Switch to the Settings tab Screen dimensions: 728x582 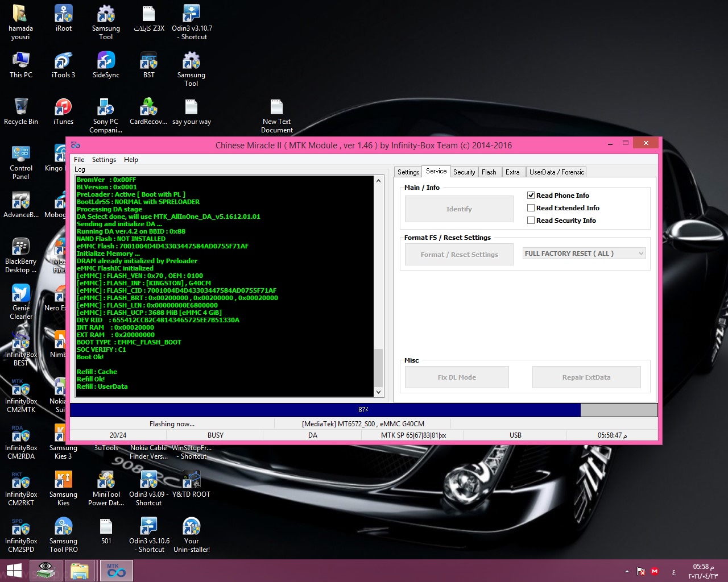408,172
